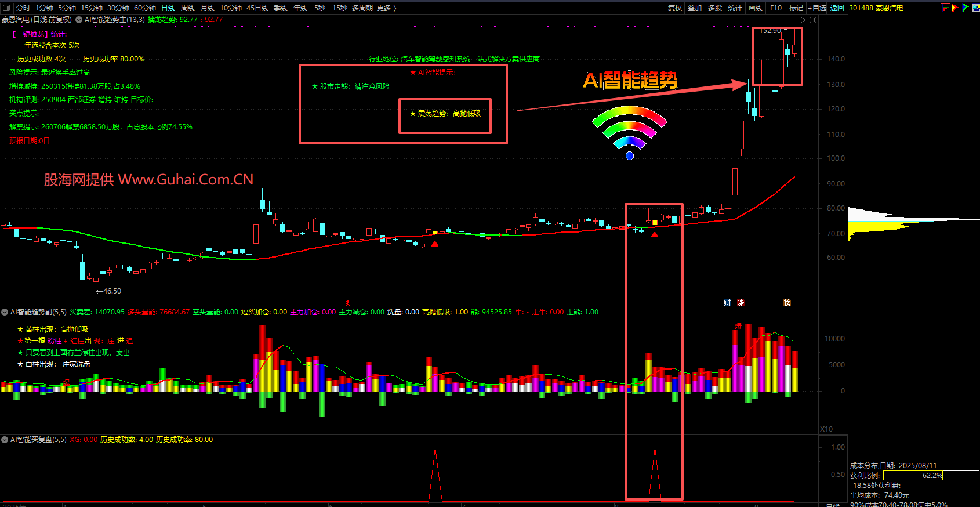The image size is (980, 507).
Task: Select the 10分钟 period tab
Action: click(x=231, y=8)
